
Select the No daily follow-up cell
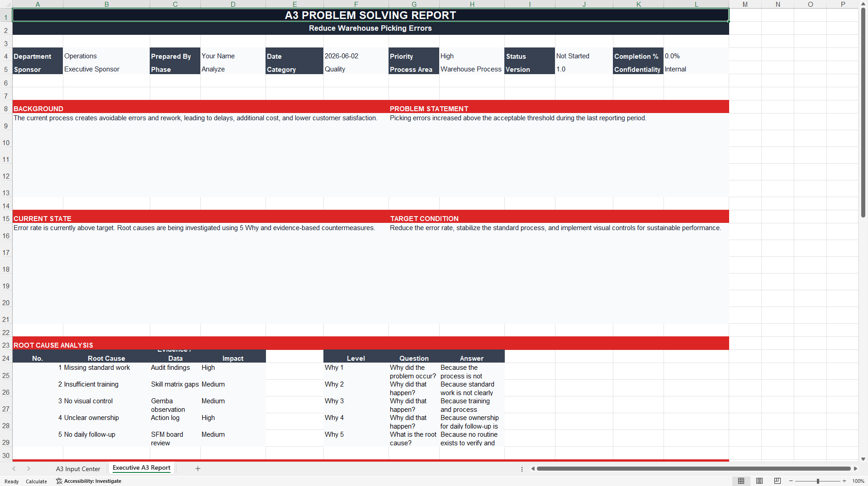(106, 438)
